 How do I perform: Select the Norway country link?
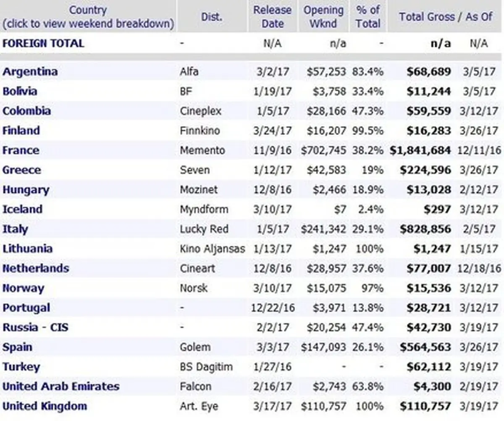pos(23,288)
